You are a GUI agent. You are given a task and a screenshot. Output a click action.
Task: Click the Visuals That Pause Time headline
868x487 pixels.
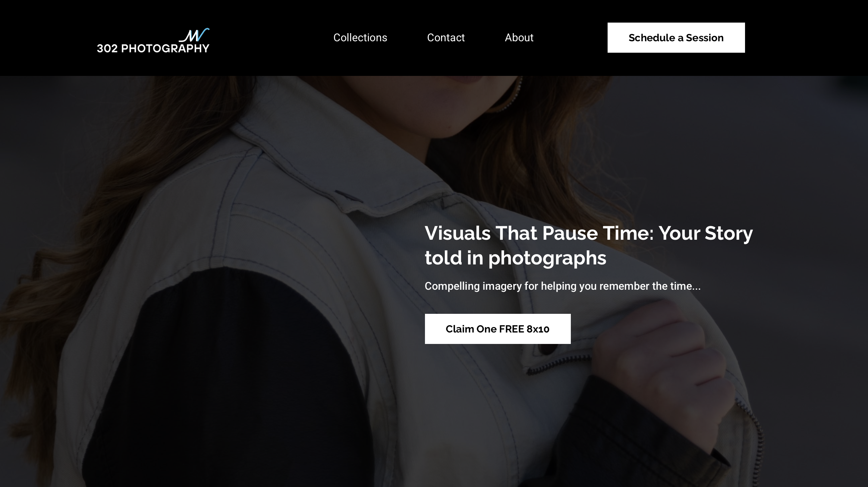[x=589, y=245]
